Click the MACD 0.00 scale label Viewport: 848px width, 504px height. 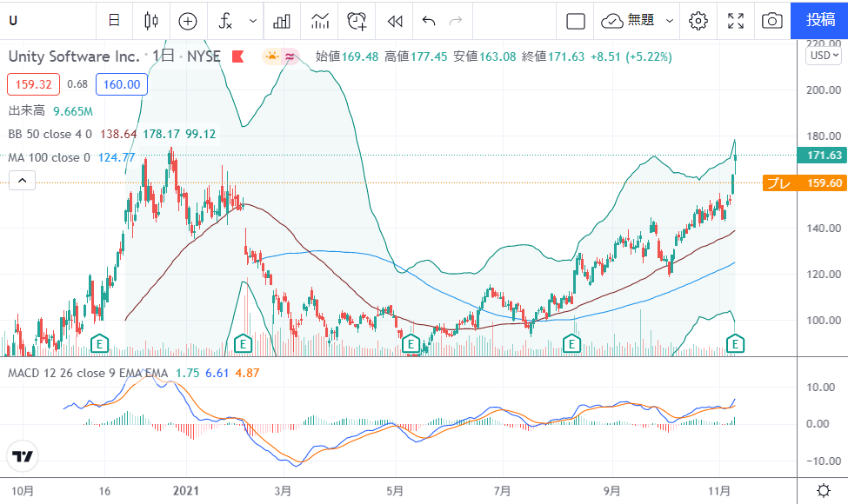coord(818,424)
